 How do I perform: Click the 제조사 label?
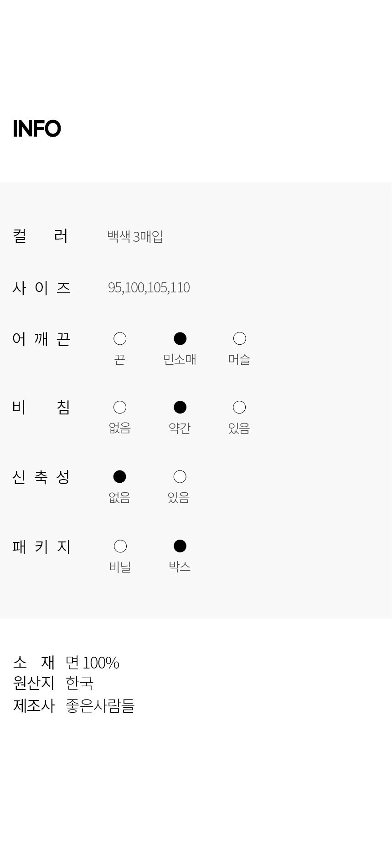point(34,705)
